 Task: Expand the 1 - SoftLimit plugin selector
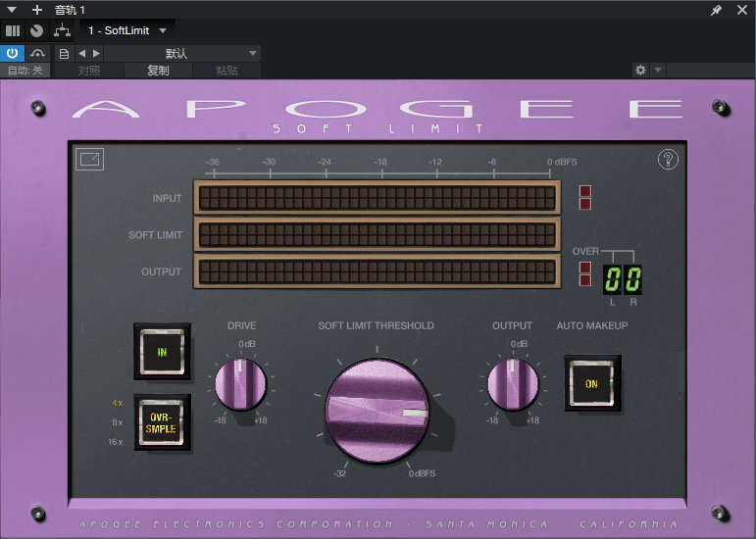tap(127, 30)
